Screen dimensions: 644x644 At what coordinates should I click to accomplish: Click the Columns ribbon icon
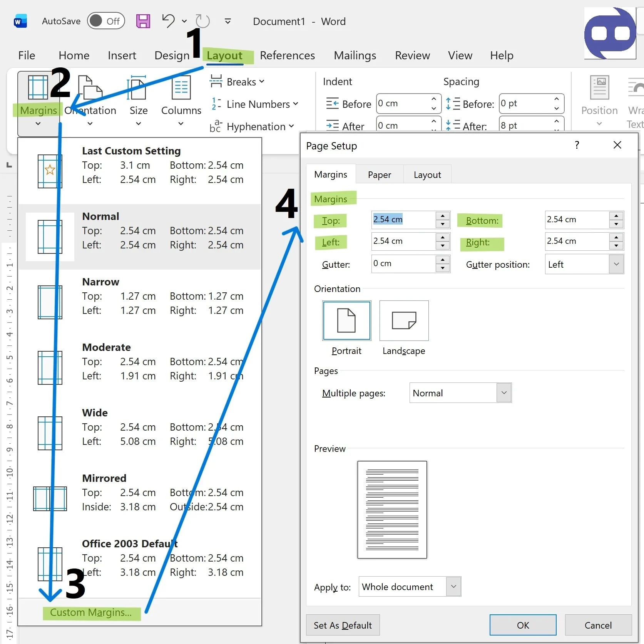click(181, 87)
